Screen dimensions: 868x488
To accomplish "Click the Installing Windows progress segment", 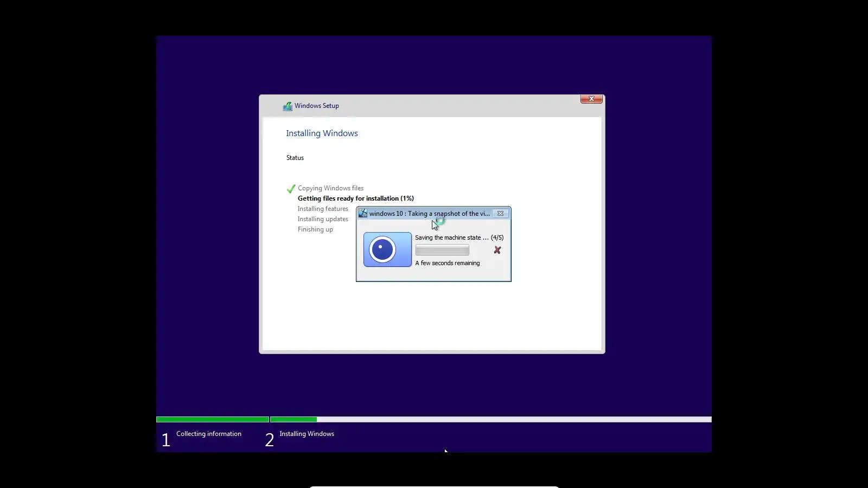I will [x=491, y=420].
